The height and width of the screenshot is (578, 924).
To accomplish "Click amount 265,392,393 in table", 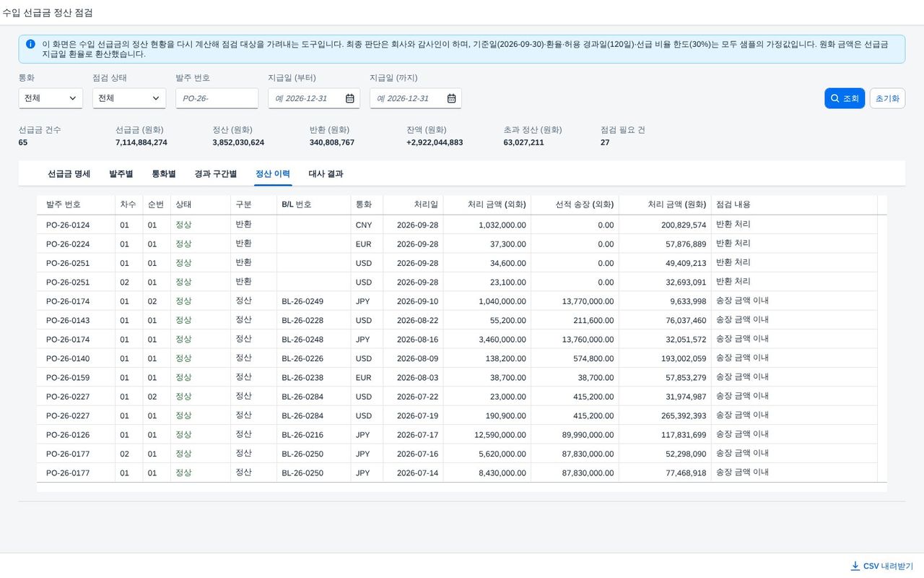I will (x=684, y=416).
